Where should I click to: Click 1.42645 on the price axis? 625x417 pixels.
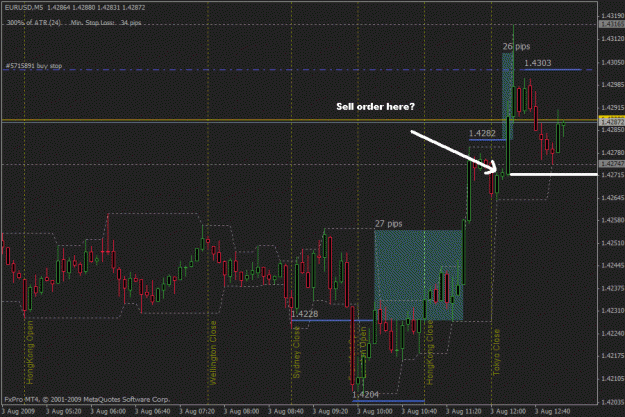pyautogui.click(x=613, y=198)
